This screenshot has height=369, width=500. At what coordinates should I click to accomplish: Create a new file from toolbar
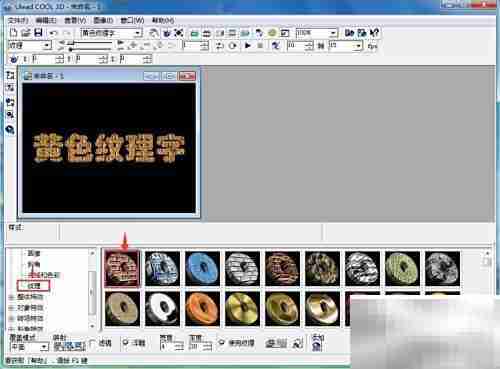tap(13, 33)
